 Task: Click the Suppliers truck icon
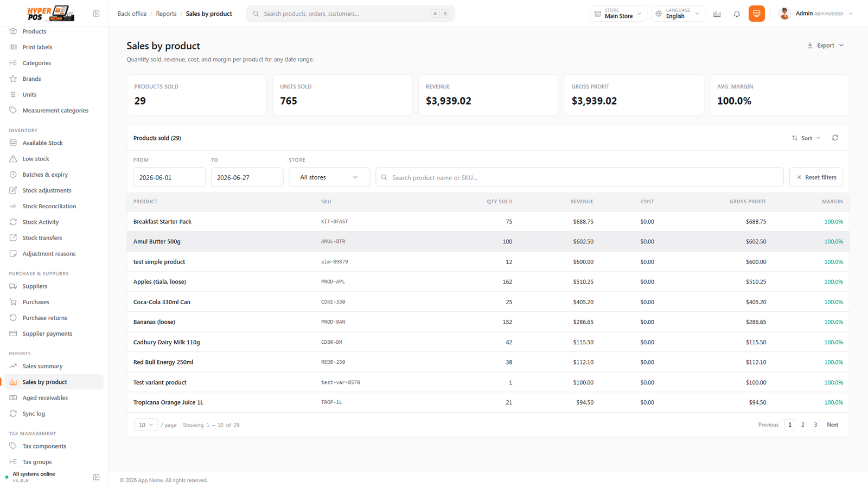pyautogui.click(x=13, y=286)
